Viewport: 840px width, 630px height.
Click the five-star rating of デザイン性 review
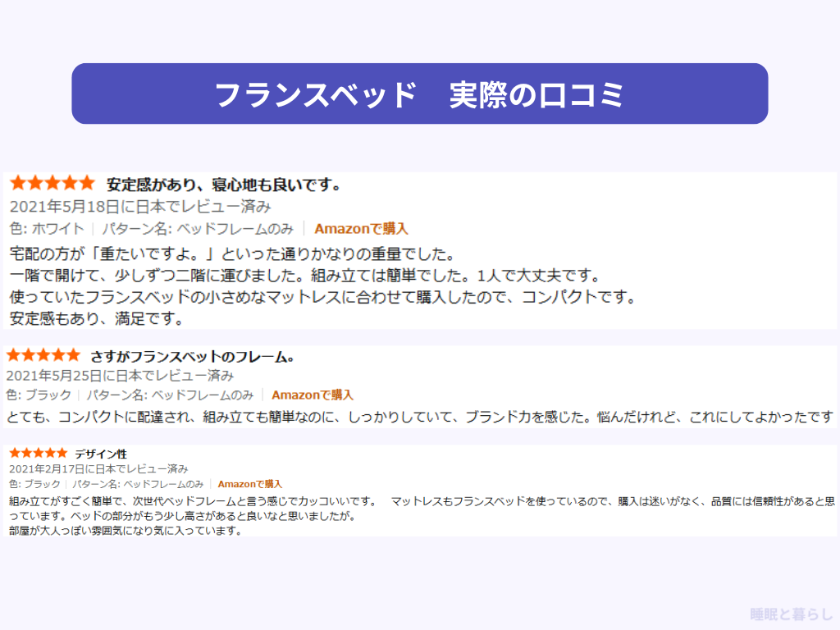click(39, 453)
